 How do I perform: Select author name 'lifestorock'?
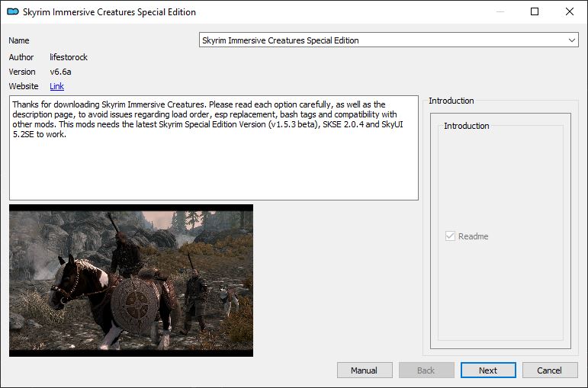69,57
